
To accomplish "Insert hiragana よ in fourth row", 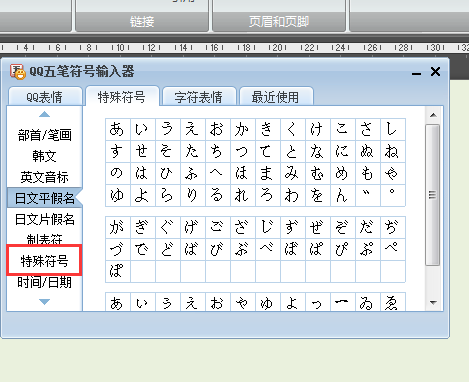I will [143, 195].
